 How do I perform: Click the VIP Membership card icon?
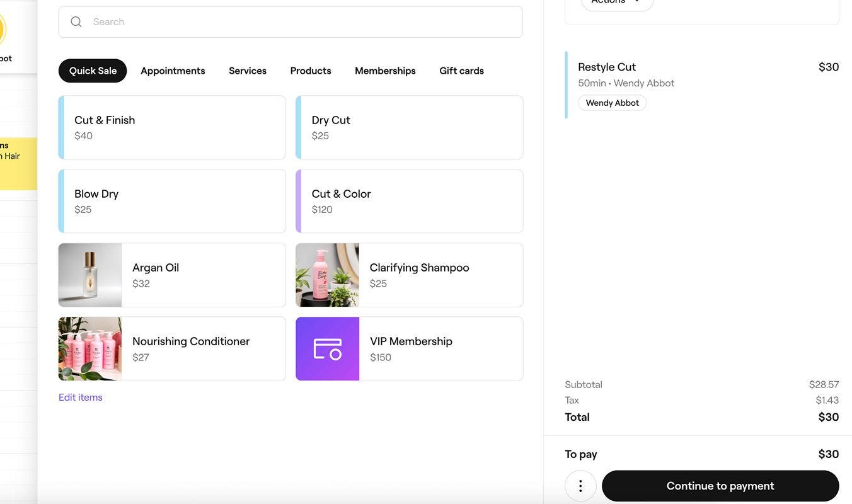[x=327, y=349]
